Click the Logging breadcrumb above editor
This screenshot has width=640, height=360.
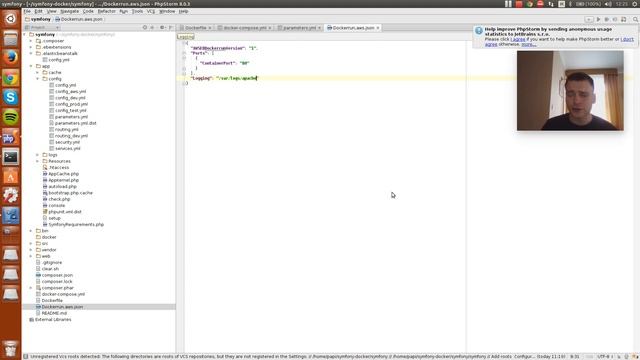pos(185,37)
